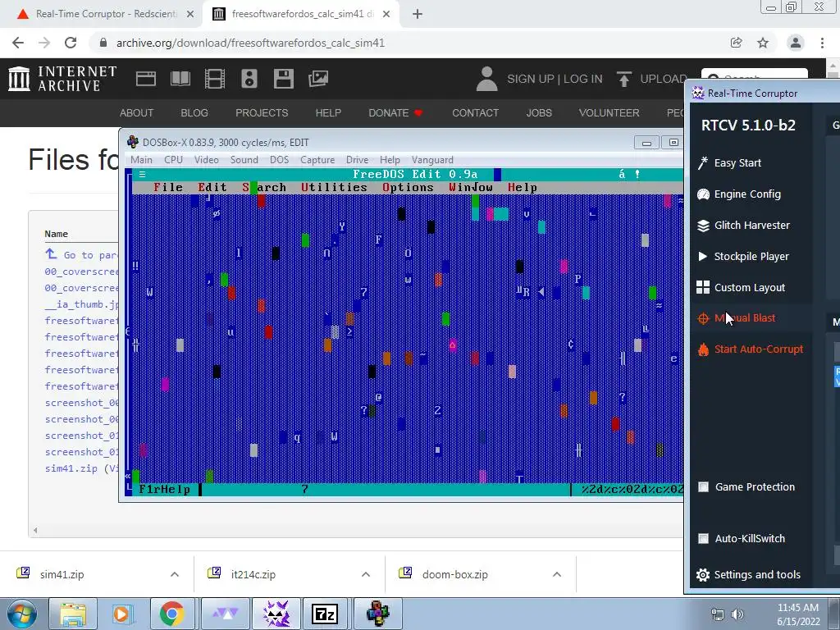
Task: Click Go to parent directory link
Action: coord(81,255)
